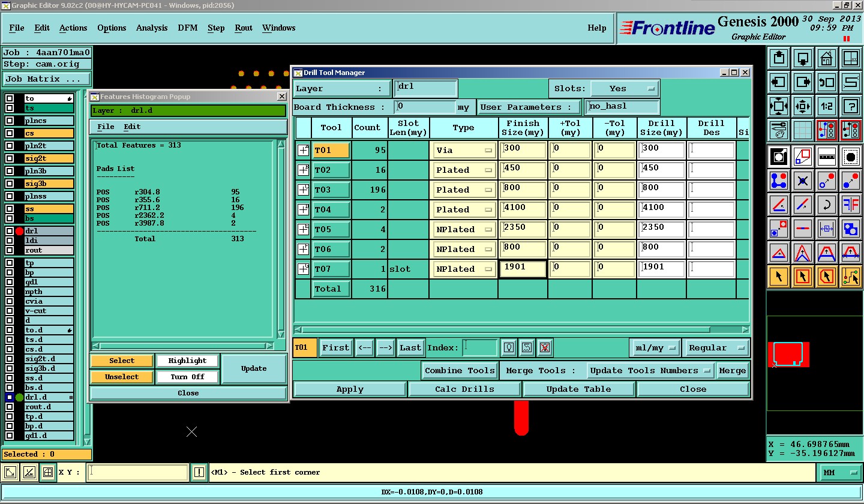Click the 1:2 scale icon
The image size is (864, 504).
tap(827, 106)
